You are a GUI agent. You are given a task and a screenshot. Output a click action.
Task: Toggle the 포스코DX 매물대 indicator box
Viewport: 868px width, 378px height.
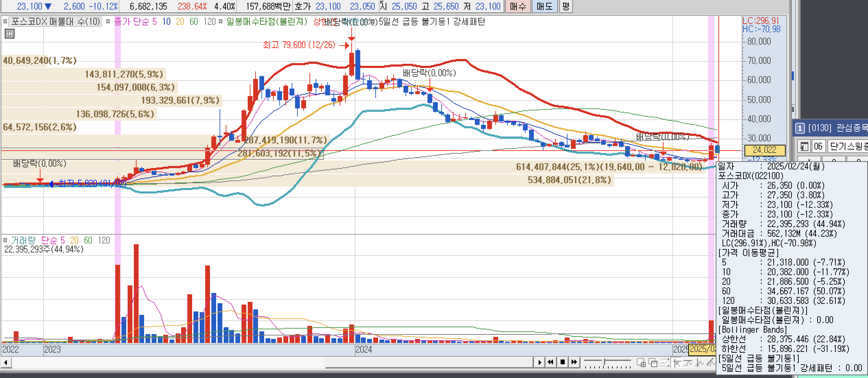[5, 22]
